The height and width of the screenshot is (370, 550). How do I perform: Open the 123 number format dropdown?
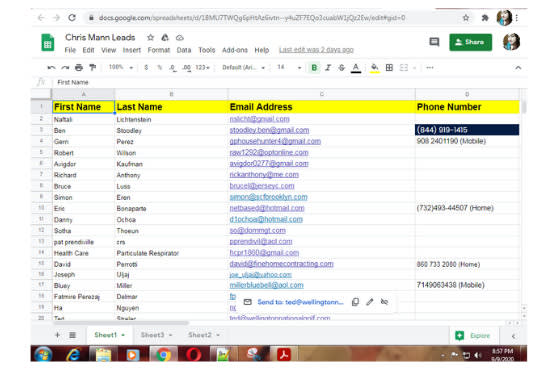click(202, 67)
